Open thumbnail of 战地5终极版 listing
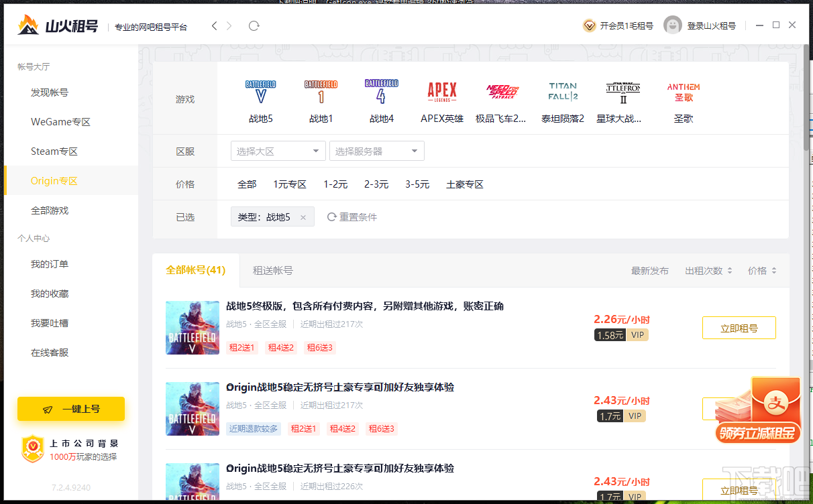Image resolution: width=813 pixels, height=504 pixels. 193,328
